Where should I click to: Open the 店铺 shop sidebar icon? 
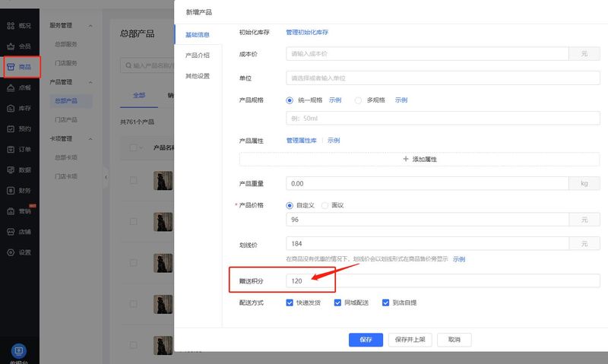click(11, 232)
